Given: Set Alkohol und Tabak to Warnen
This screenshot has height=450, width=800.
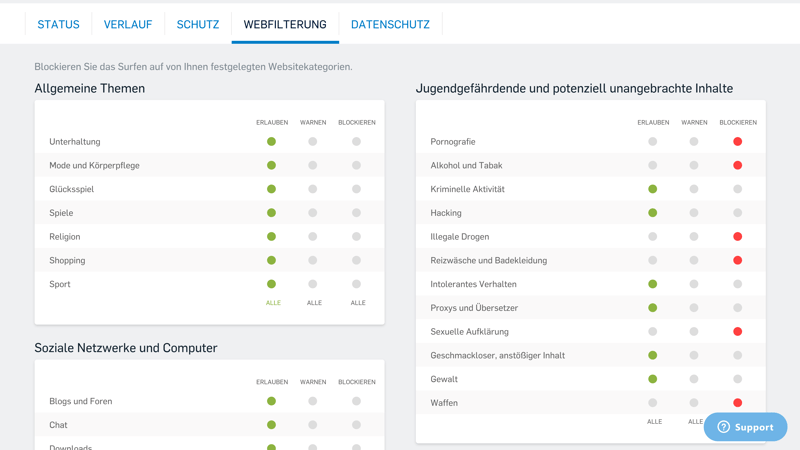Looking at the screenshot, I should point(694,166).
